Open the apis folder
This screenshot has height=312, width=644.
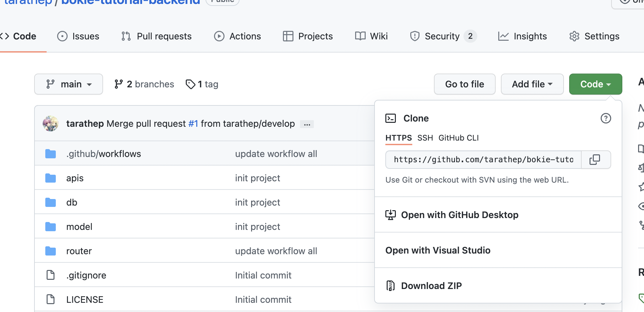(x=75, y=178)
